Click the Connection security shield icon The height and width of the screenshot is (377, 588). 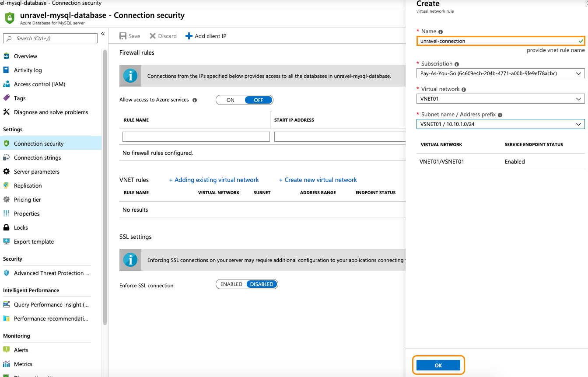[x=6, y=143]
